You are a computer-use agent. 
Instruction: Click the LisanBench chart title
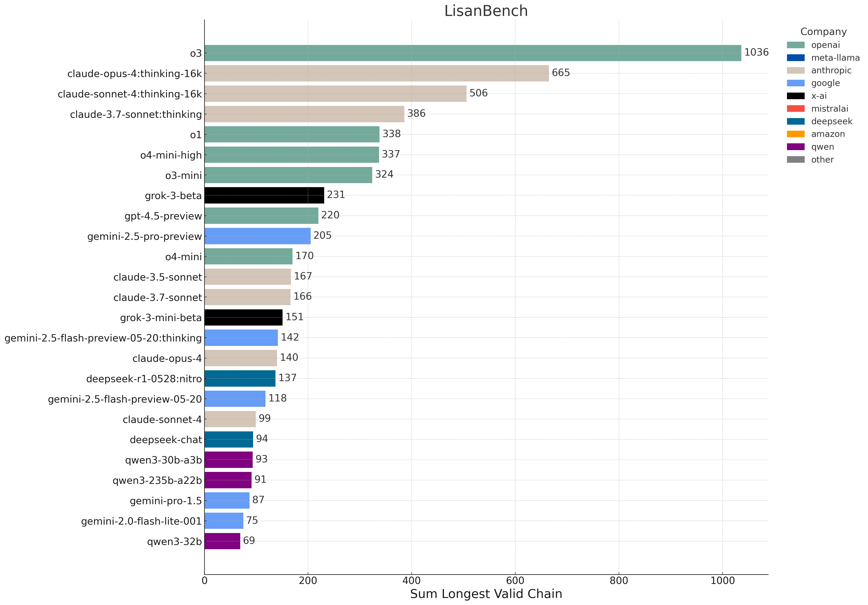486,11
